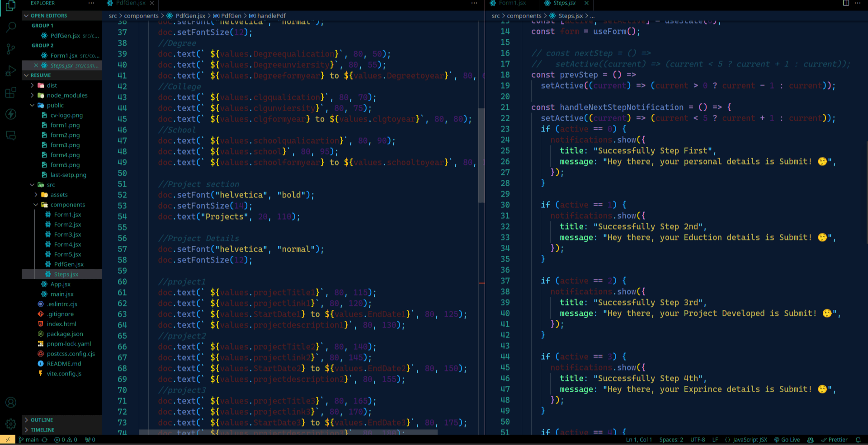
Task: Open more actions for right editor group
Action: tap(858, 3)
